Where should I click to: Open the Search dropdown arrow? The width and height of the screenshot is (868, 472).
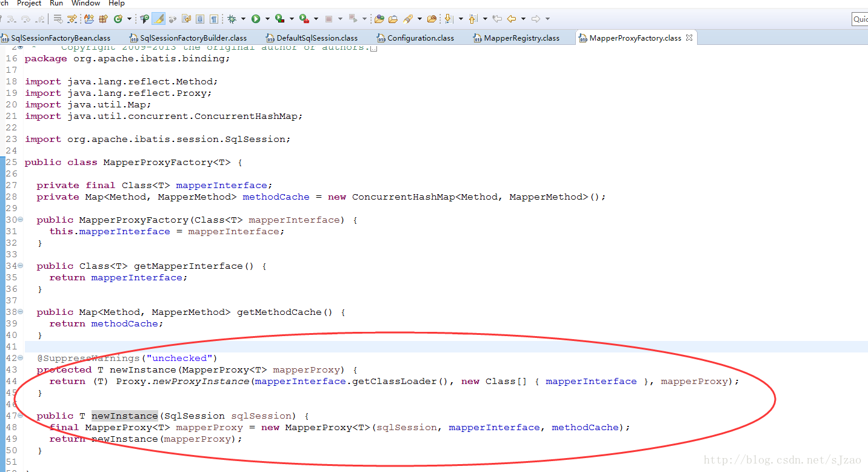click(x=419, y=19)
